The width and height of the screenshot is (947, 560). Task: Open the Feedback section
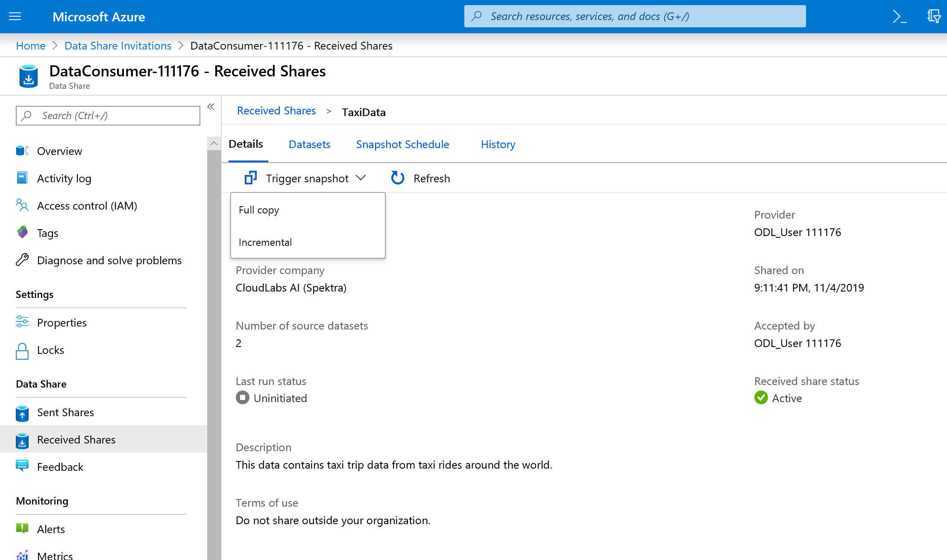(x=60, y=467)
